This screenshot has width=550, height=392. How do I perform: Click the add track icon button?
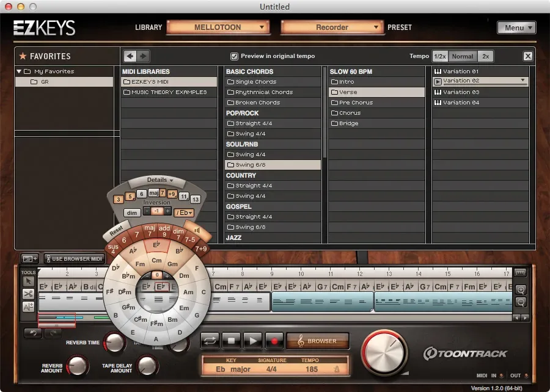pyautogui.click(x=30, y=259)
